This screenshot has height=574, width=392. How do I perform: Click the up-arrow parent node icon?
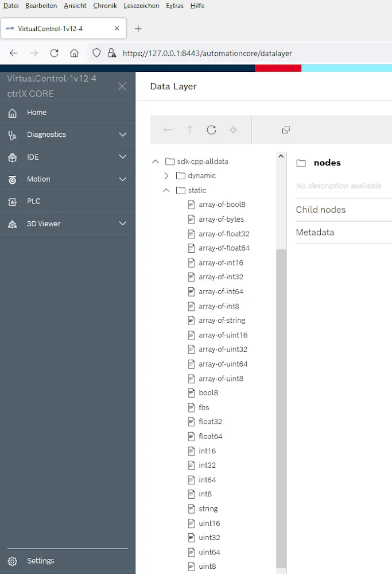pos(189,130)
